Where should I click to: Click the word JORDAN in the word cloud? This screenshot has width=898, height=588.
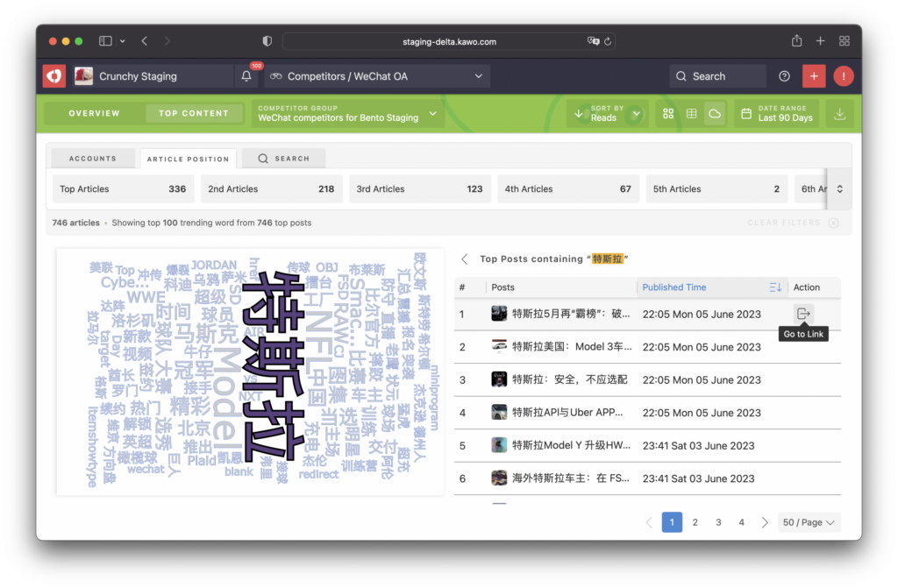coord(214,266)
